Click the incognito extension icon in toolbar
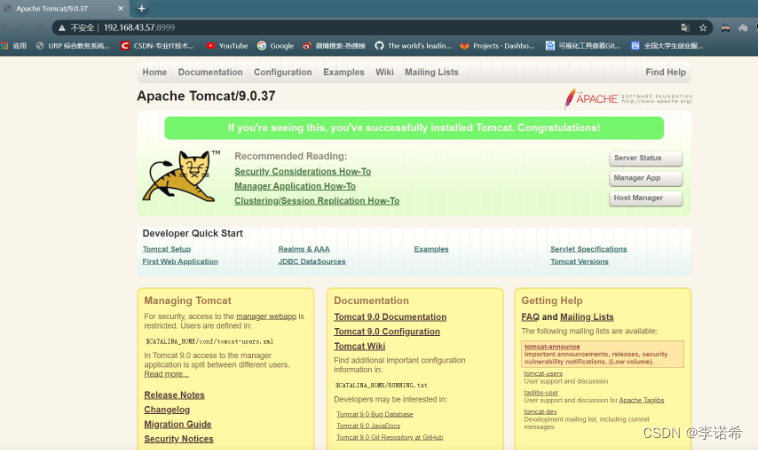This screenshot has height=450, width=758. (x=725, y=28)
